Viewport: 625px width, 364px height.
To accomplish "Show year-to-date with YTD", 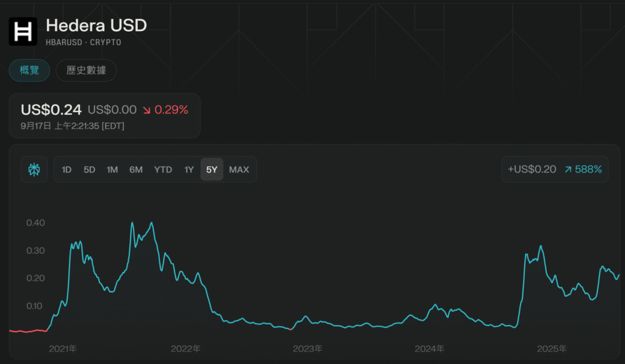I will coord(163,170).
